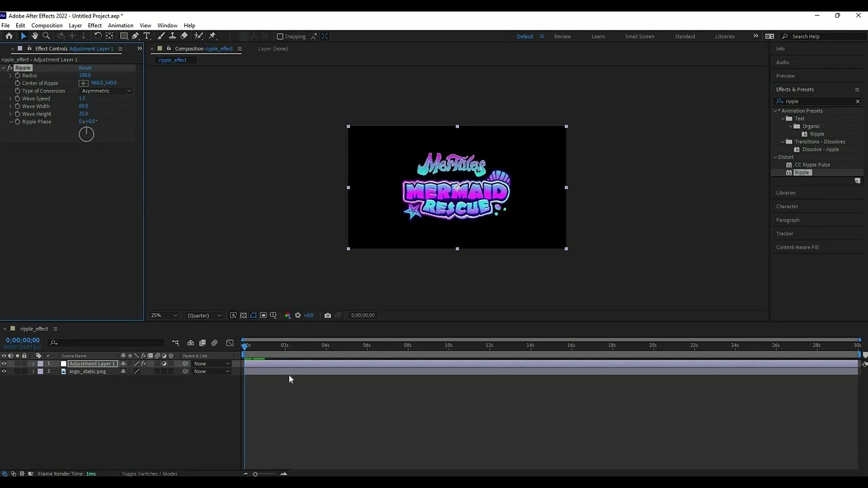Expand the Wave Width property
868x488 pixels.
click(x=10, y=106)
